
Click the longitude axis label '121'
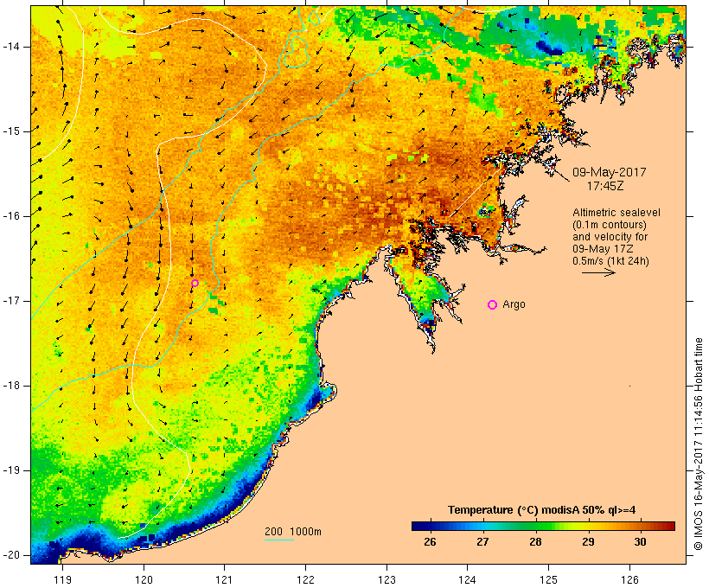coord(224,579)
